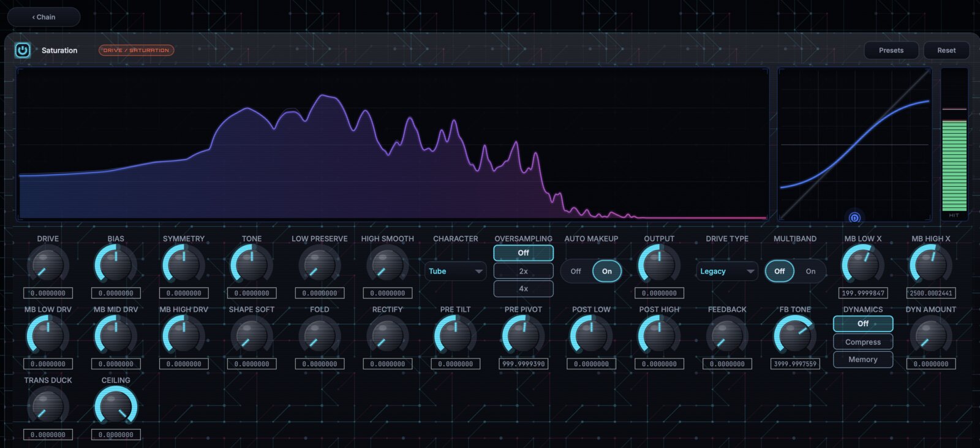Viewport: 980px width, 448px height.
Task: Switch Multiband to On
Action: pyautogui.click(x=810, y=271)
